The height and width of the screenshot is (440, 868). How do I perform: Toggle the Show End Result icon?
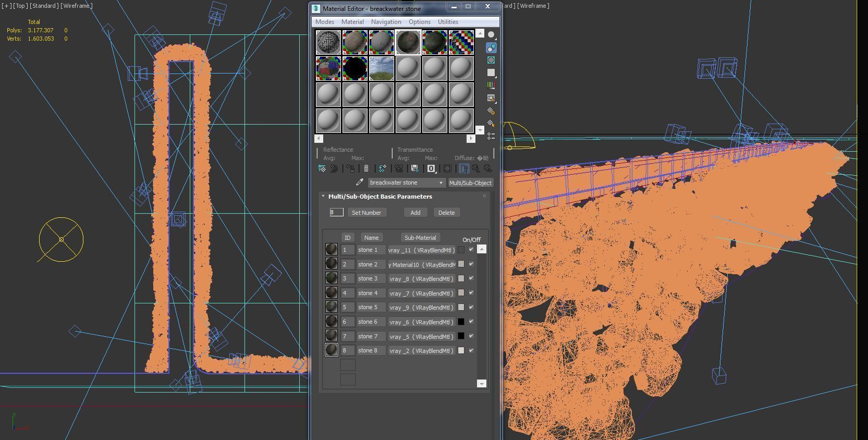pyautogui.click(x=463, y=168)
